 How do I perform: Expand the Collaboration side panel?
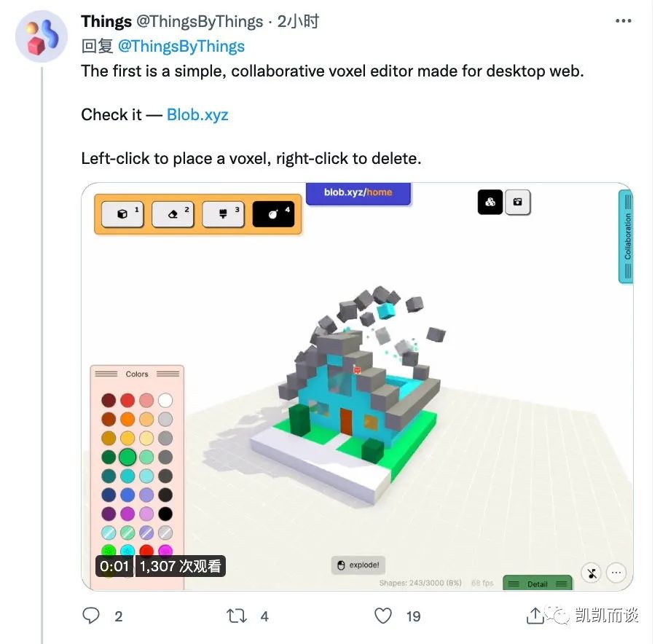click(x=626, y=237)
